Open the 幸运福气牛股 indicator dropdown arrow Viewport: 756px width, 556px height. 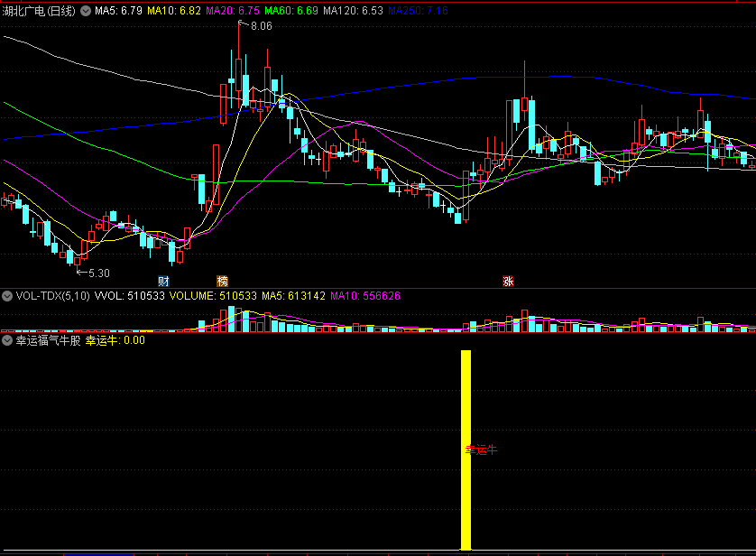7,340
